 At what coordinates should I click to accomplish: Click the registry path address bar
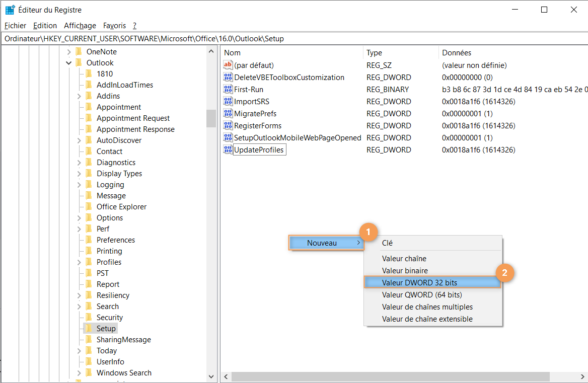[294, 39]
